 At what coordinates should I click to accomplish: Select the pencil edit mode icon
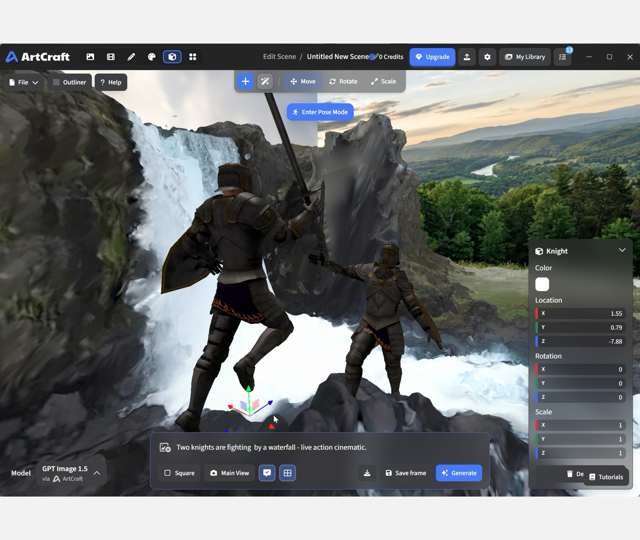click(131, 57)
